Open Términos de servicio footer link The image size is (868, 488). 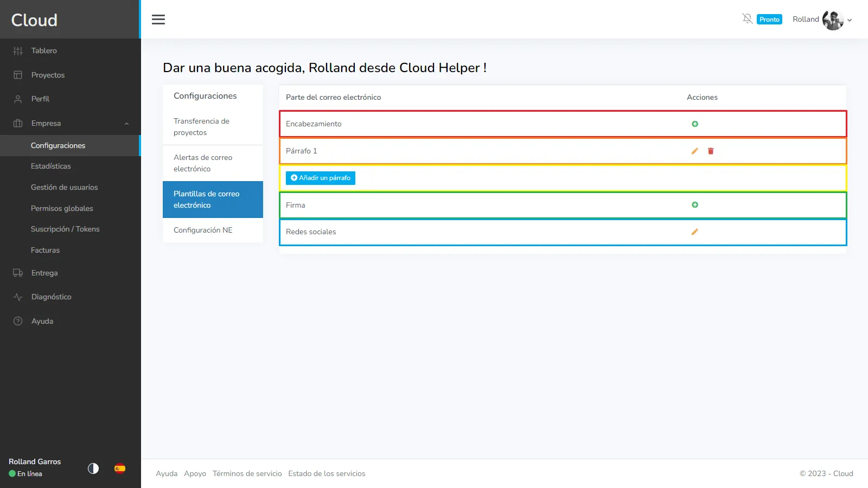pos(247,473)
